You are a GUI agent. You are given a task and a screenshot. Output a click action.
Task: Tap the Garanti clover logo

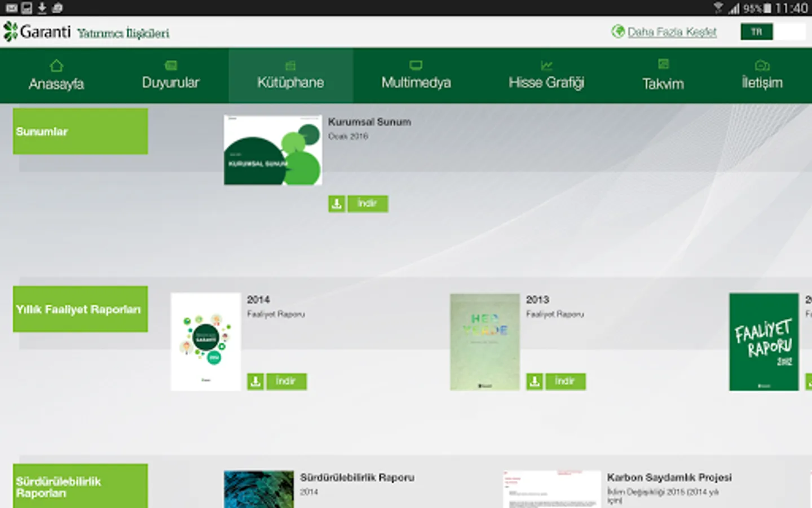(x=11, y=32)
